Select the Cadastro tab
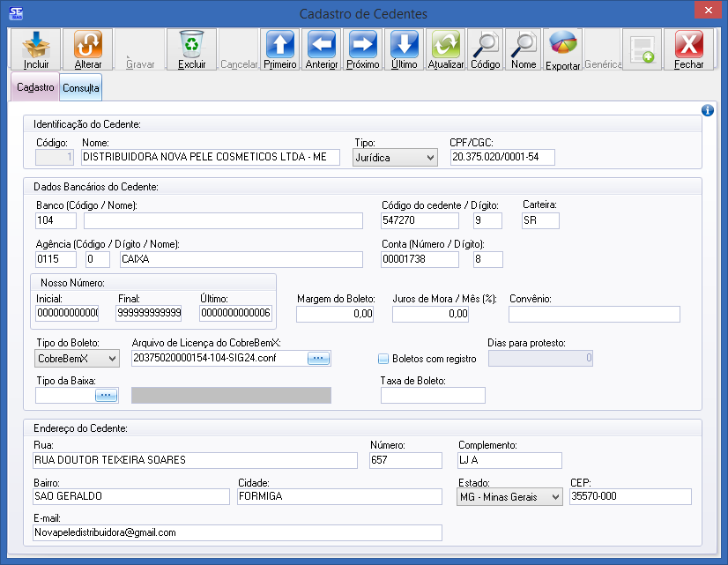The height and width of the screenshot is (565, 728). click(35, 87)
